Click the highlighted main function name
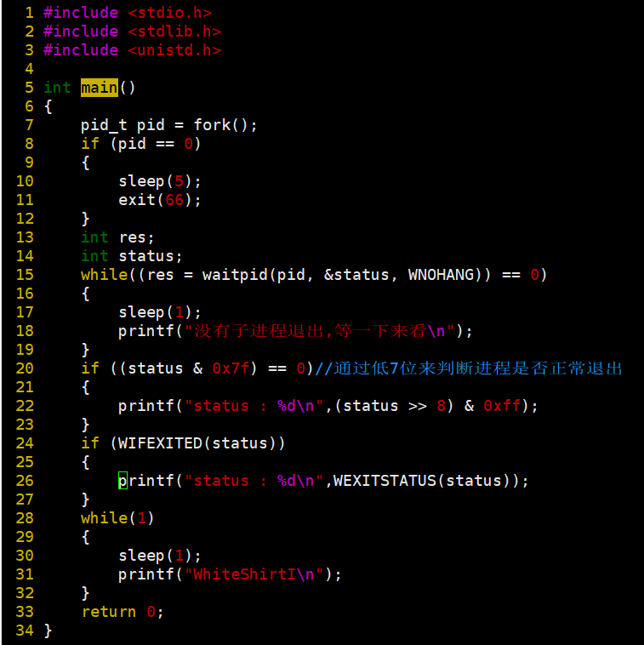 click(99, 88)
